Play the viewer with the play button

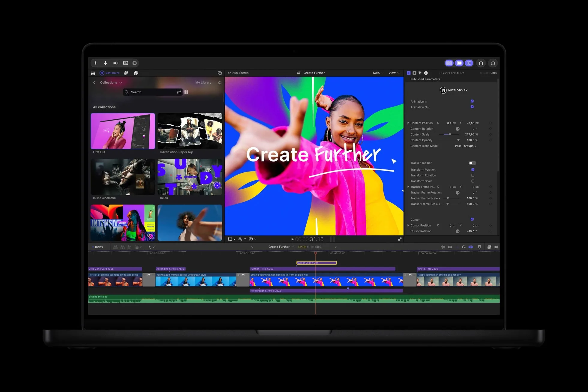click(292, 239)
